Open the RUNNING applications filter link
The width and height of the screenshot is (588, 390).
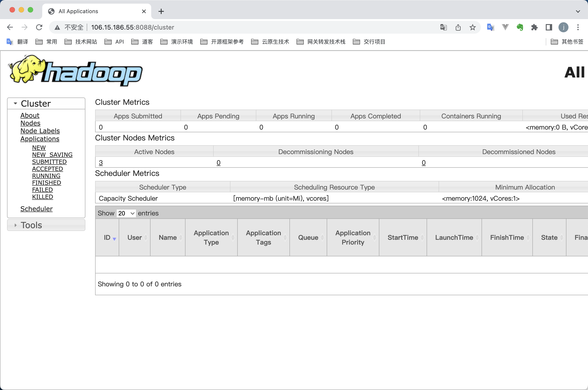(x=46, y=176)
